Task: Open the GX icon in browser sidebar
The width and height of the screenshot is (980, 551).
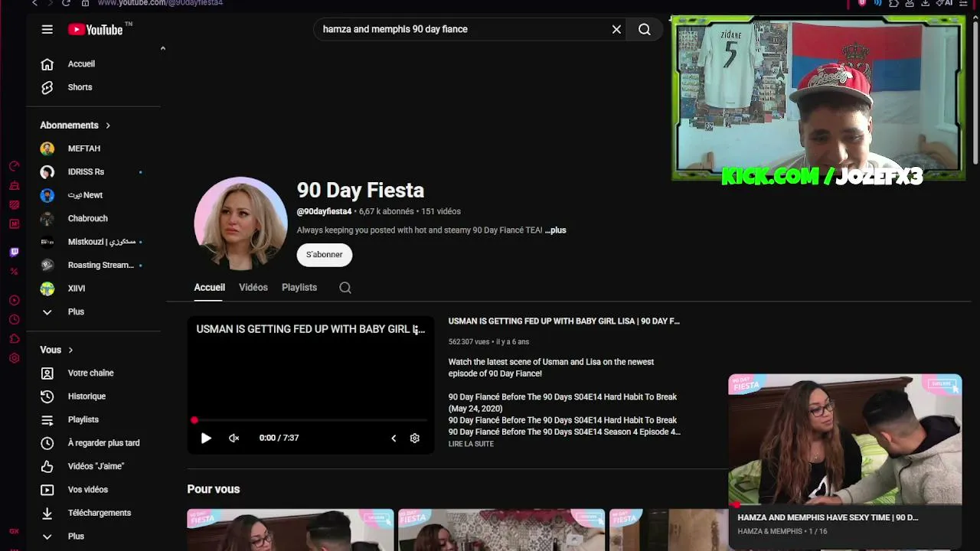Action: tap(14, 531)
